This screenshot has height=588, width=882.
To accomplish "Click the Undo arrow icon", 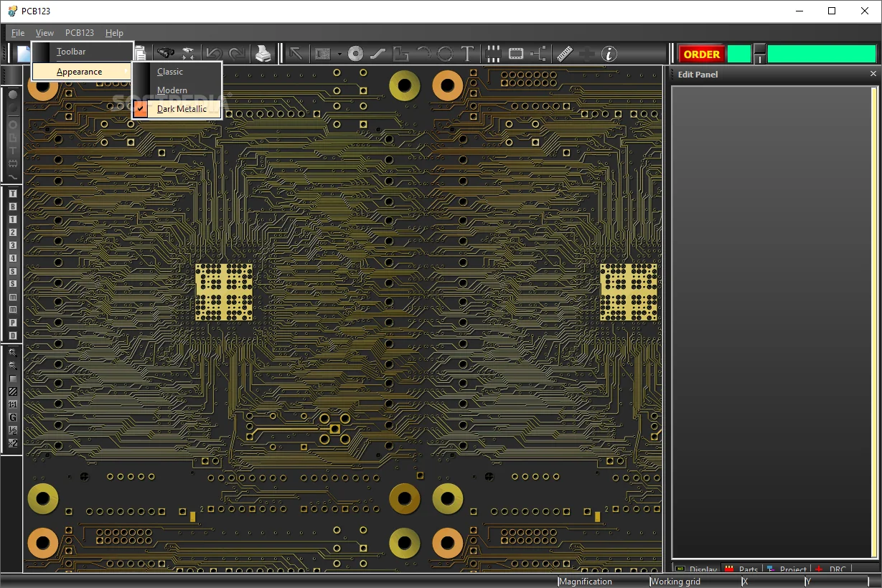I will (213, 52).
